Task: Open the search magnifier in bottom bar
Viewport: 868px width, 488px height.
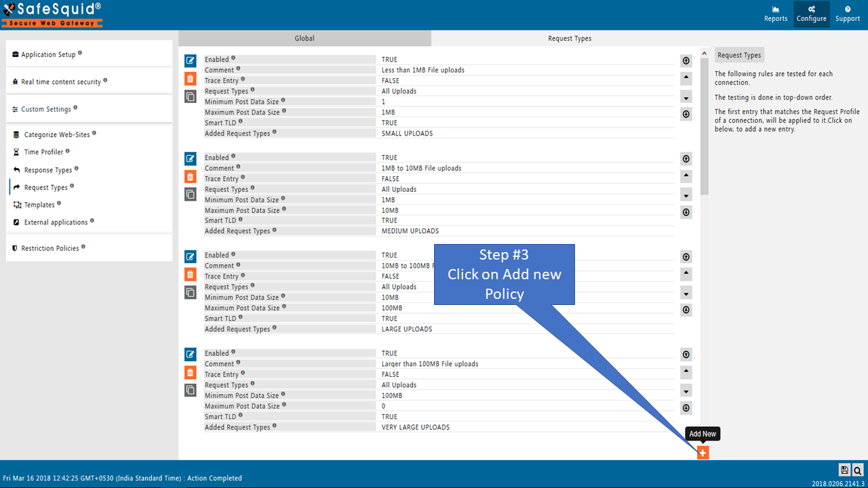Action: coord(858,470)
